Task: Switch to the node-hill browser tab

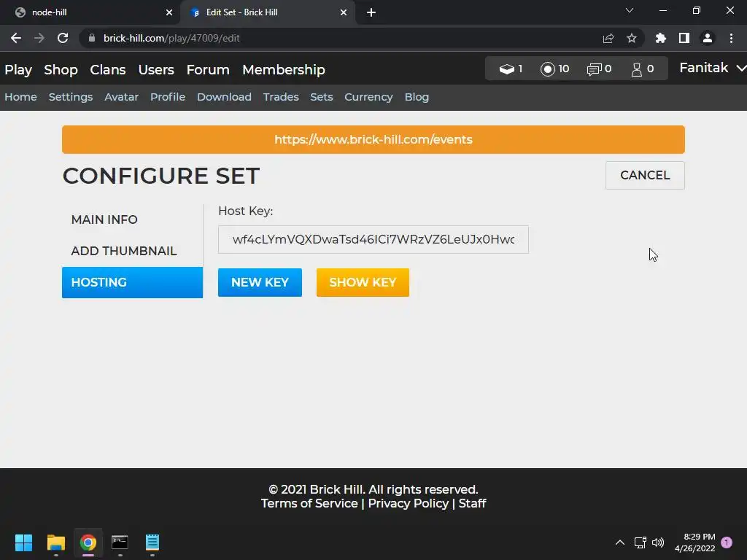Action: [90, 12]
